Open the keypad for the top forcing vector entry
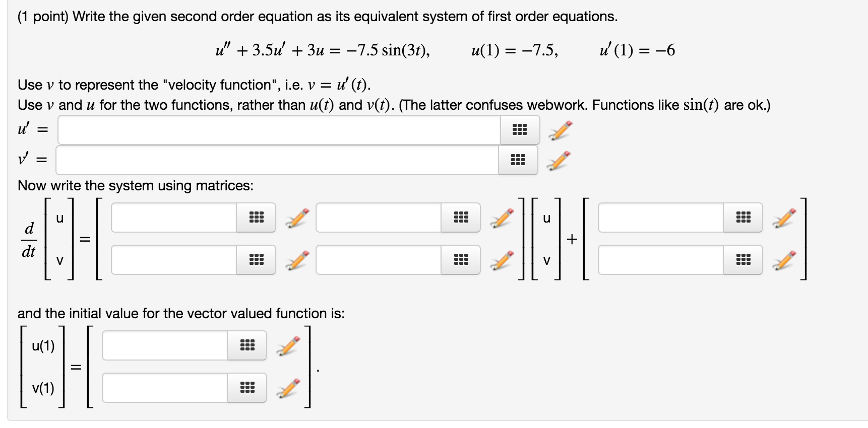The image size is (868, 428). coord(743,218)
